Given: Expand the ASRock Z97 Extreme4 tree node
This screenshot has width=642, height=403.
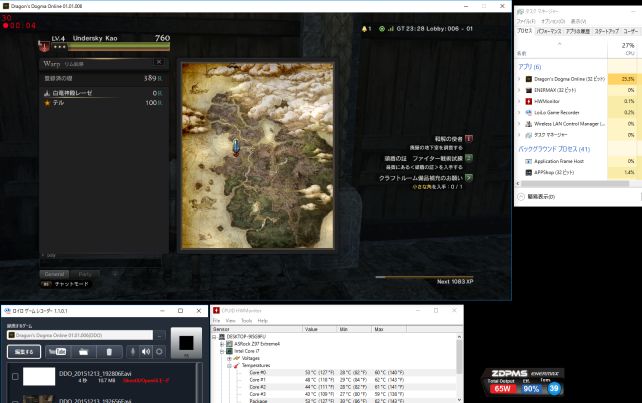Looking at the screenshot, I should coord(222,344).
